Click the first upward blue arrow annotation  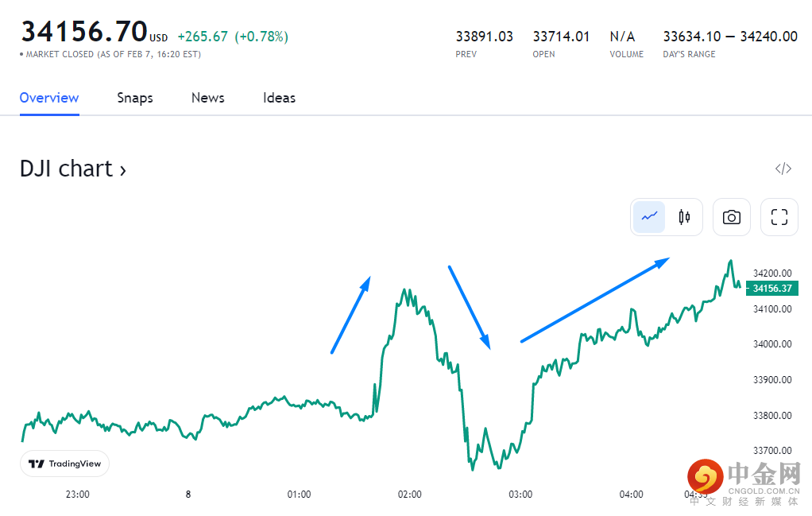point(350,315)
